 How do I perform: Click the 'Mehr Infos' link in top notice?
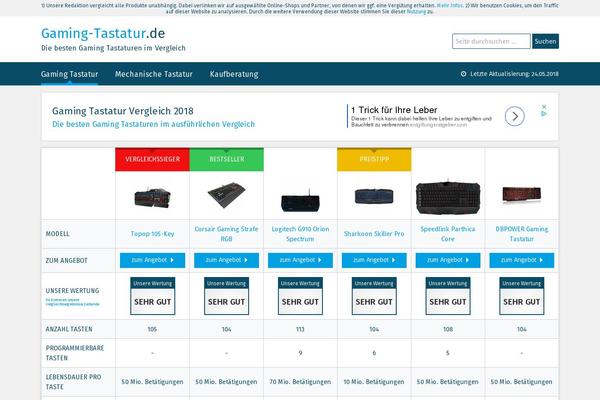pyautogui.click(x=450, y=5)
